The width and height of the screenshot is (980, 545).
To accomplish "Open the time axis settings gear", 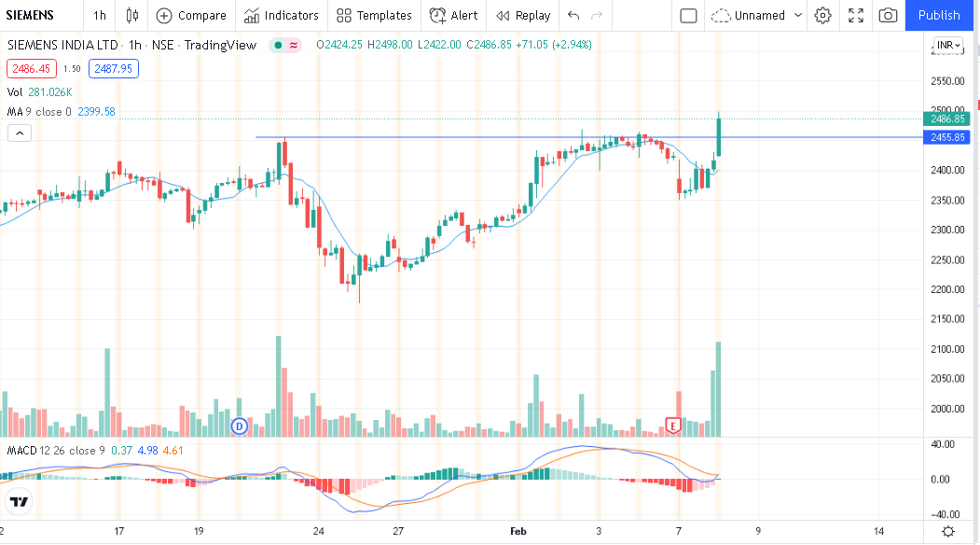I will click(948, 531).
